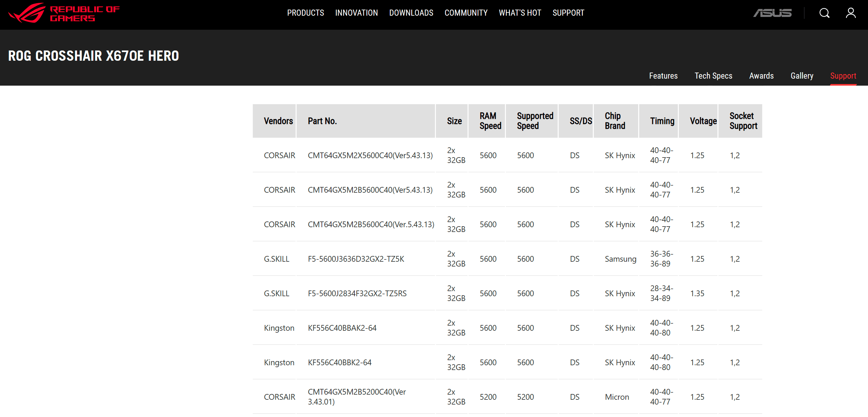The height and width of the screenshot is (417, 868).
Task: Click socket support 1,2 in Samsung row
Action: (x=734, y=259)
